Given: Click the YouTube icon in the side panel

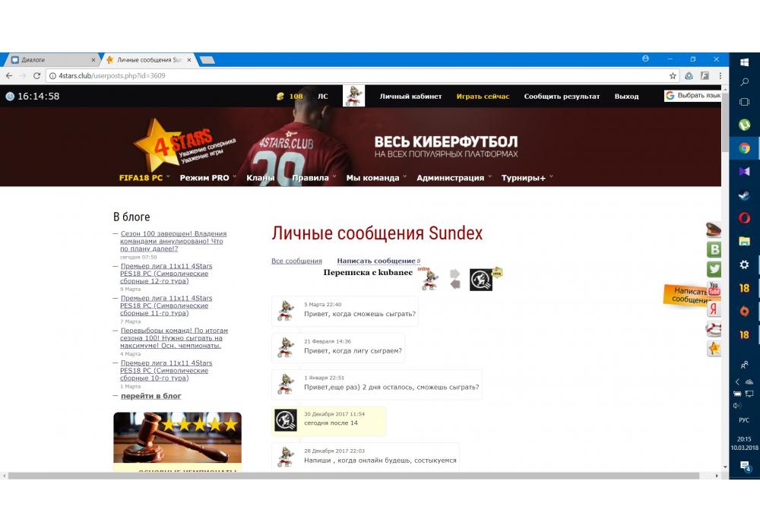Looking at the screenshot, I should tap(714, 289).
